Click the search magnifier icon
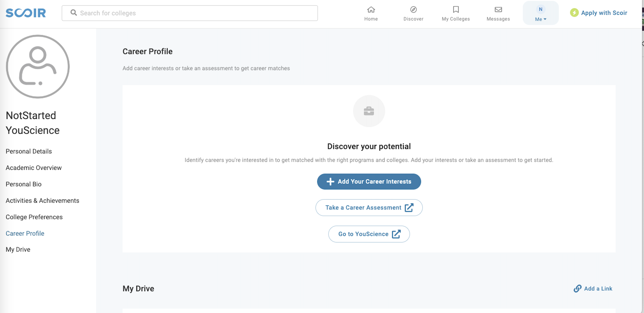The height and width of the screenshot is (313, 644). pos(73,13)
